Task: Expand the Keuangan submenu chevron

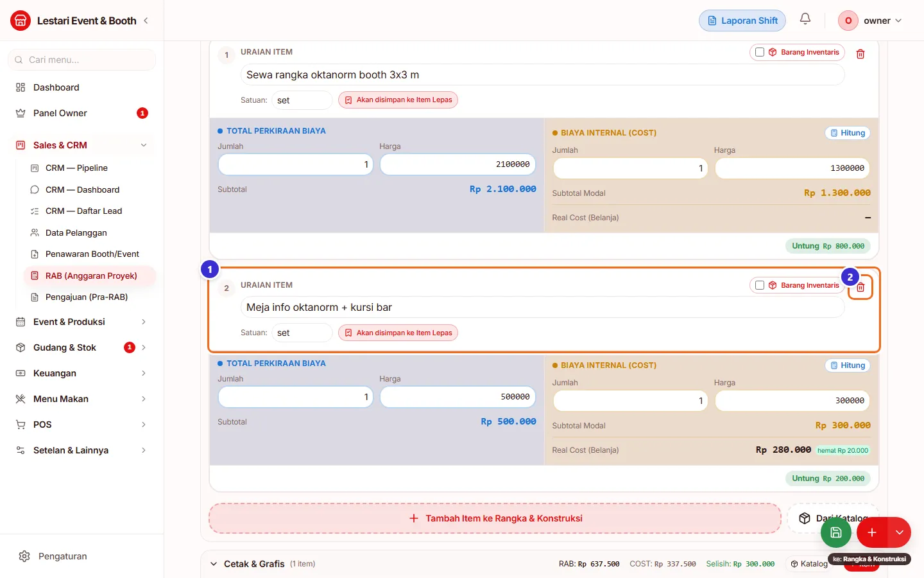Action: pyautogui.click(x=144, y=373)
